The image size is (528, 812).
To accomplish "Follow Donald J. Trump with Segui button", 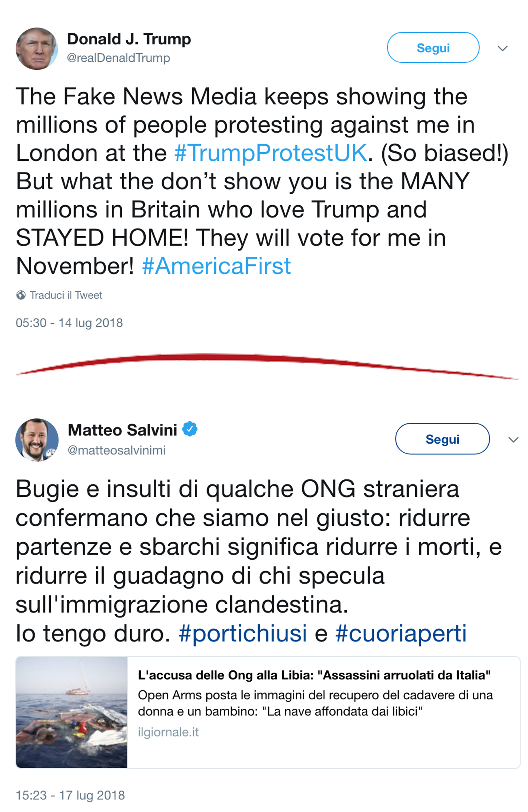I will coord(433,48).
